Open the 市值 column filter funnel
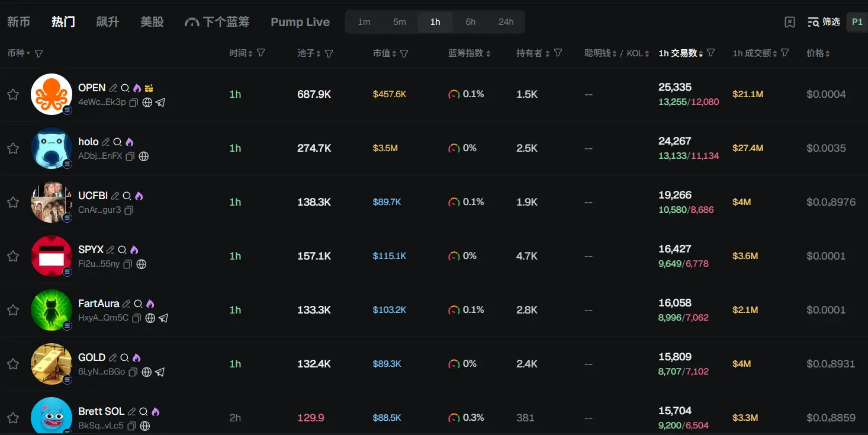 click(x=404, y=53)
